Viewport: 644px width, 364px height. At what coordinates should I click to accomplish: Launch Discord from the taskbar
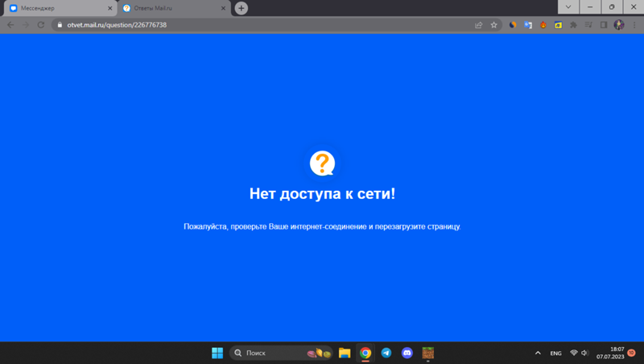tap(407, 353)
